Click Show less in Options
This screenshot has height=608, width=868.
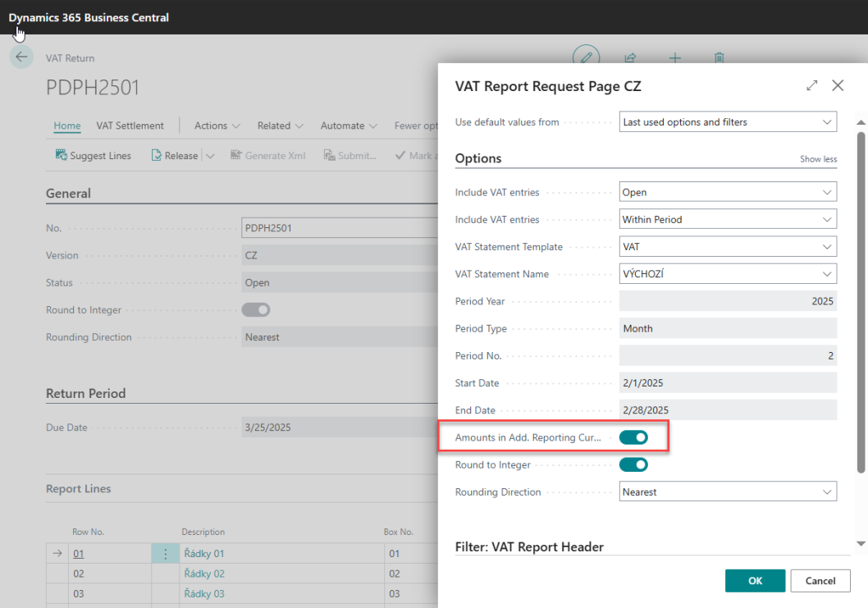[x=818, y=159]
